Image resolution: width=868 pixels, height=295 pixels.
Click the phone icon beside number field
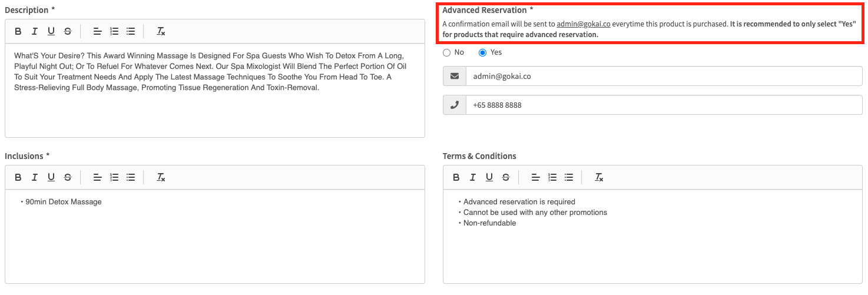tap(454, 105)
